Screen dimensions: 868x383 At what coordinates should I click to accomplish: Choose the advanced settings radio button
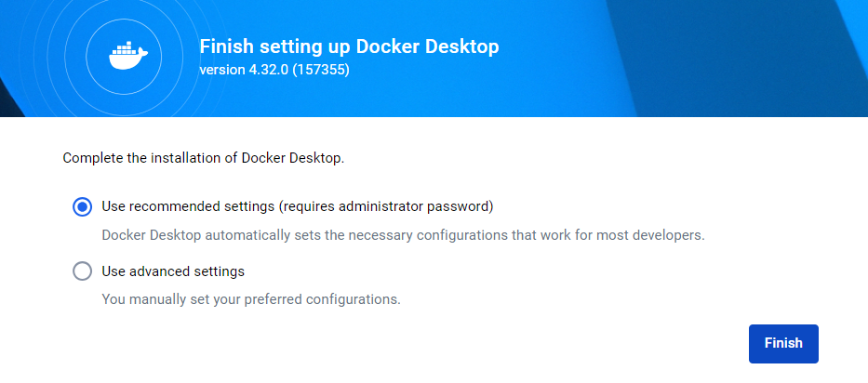point(82,271)
